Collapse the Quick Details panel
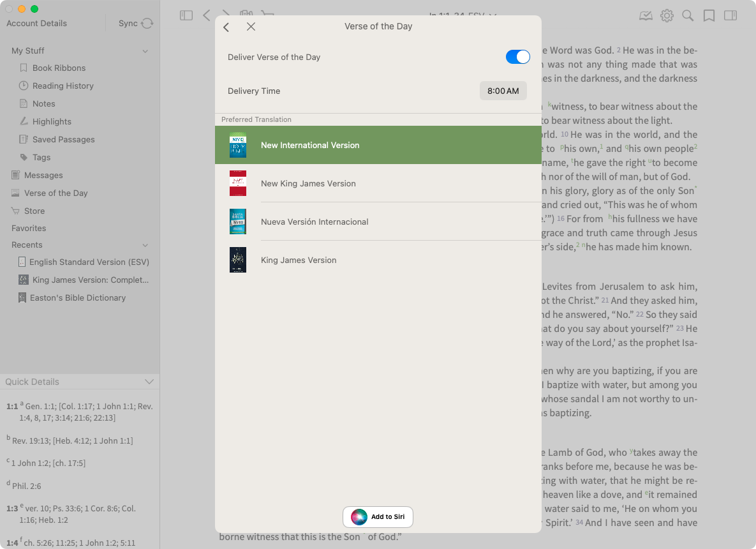 [149, 382]
